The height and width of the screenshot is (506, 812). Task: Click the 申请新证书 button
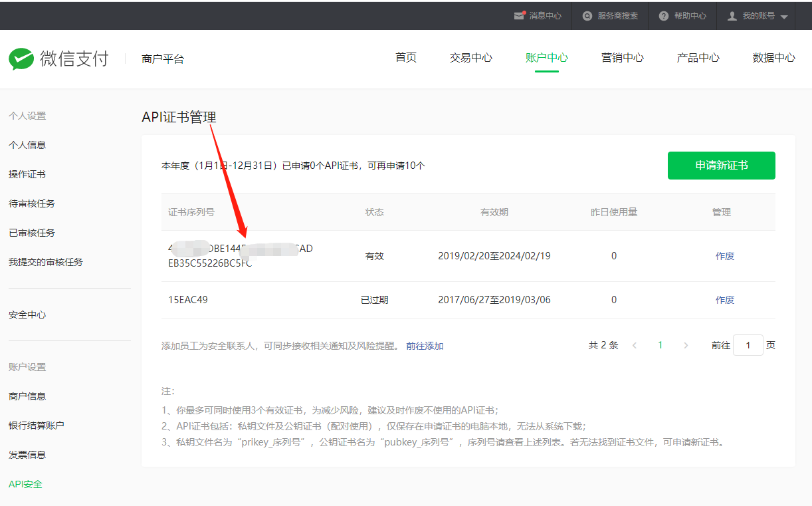coord(722,166)
